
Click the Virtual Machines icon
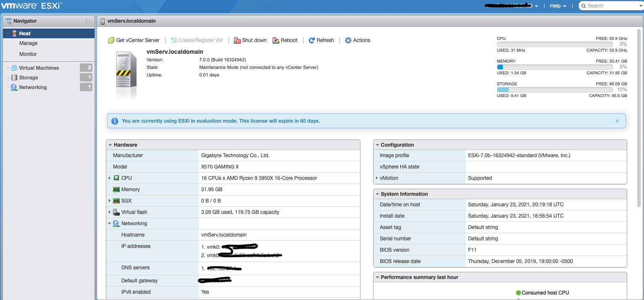14,68
